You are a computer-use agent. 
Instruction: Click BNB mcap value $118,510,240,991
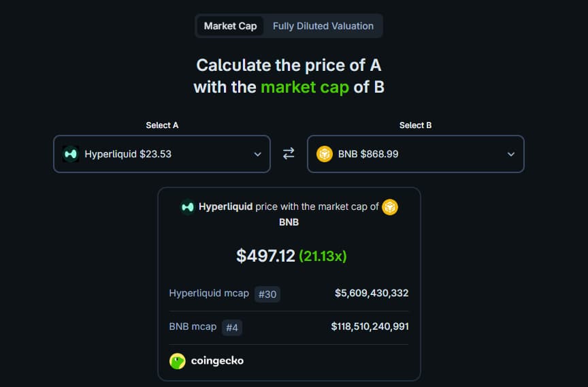pyautogui.click(x=370, y=327)
